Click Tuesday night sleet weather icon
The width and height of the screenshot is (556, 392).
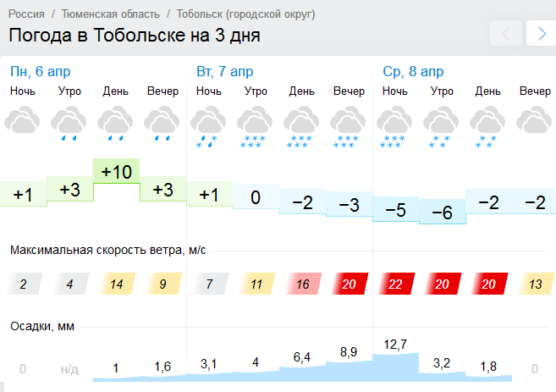tap(208, 127)
